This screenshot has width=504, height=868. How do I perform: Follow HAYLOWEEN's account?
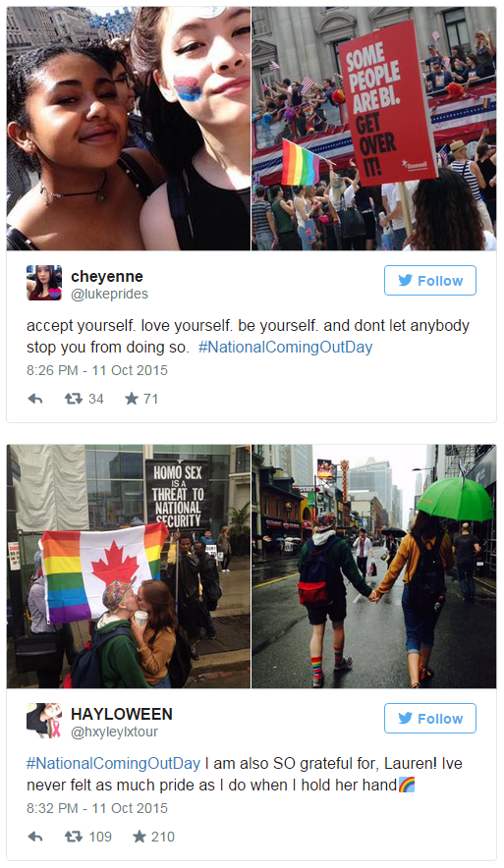tap(430, 719)
